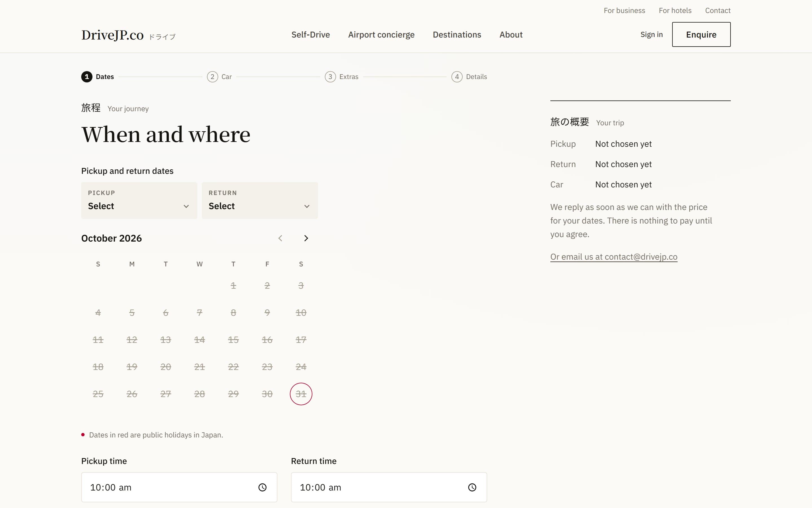Screen dimensions: 812x508
Task: Open the Self-Drive menu item
Action: tap(310, 35)
